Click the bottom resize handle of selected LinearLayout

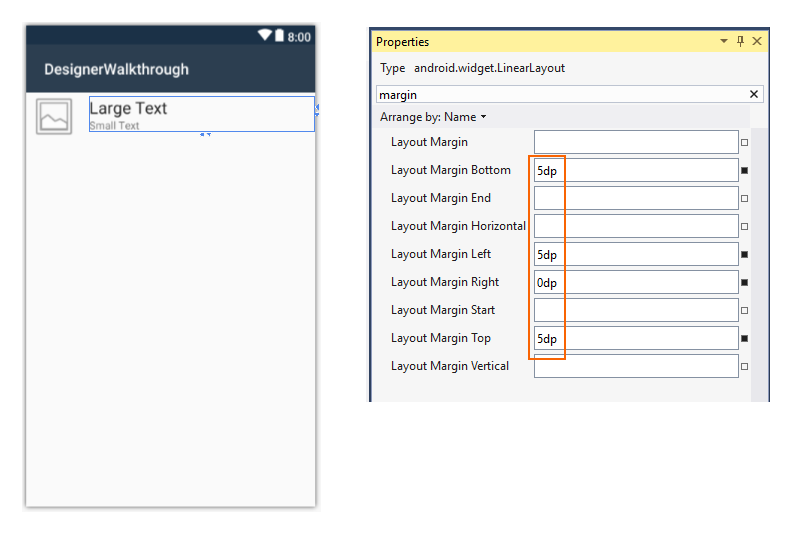click(x=205, y=135)
